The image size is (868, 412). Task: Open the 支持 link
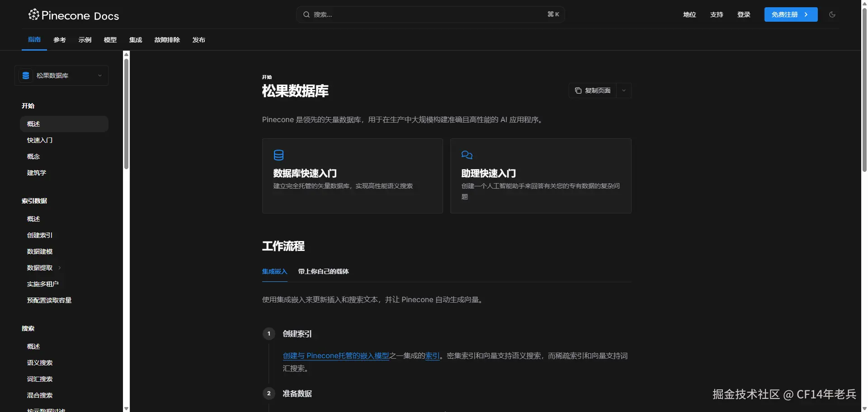pyautogui.click(x=717, y=14)
